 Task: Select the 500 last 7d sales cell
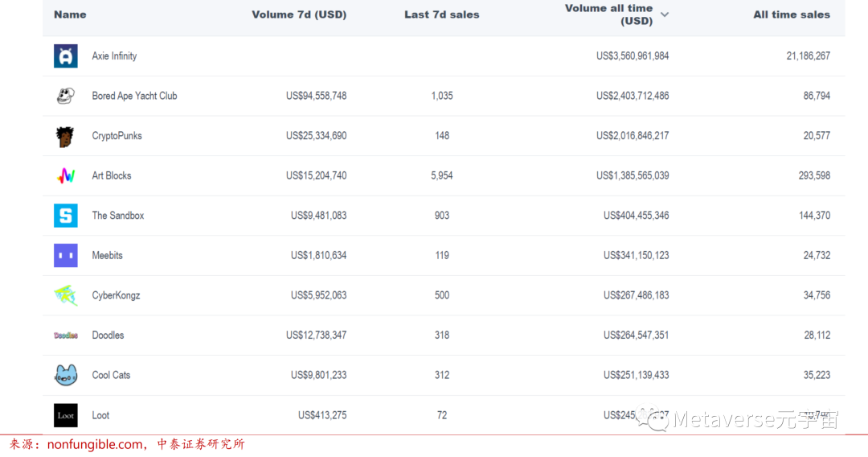pos(442,295)
